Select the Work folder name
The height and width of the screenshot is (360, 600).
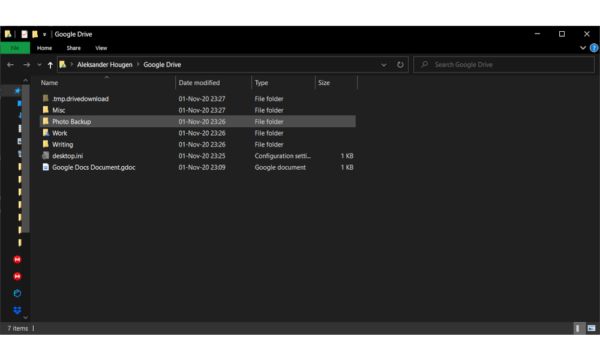60,133
